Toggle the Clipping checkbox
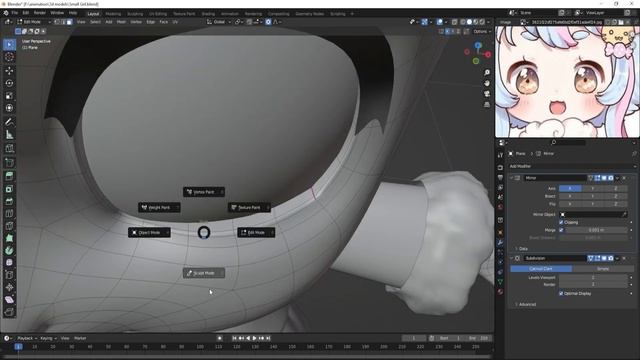Screen dimensions: 640x360 click(561, 222)
